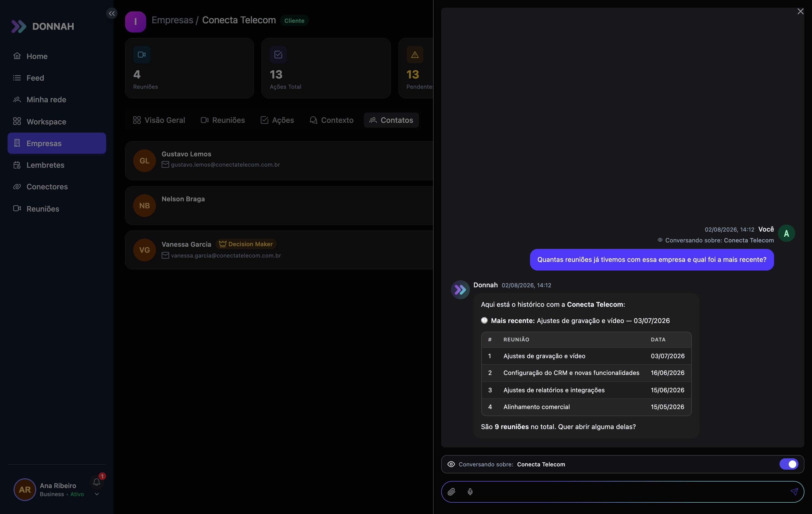This screenshot has height=514, width=812.
Task: Click the warning triangle icon on Pendentes card
Action: pos(415,55)
